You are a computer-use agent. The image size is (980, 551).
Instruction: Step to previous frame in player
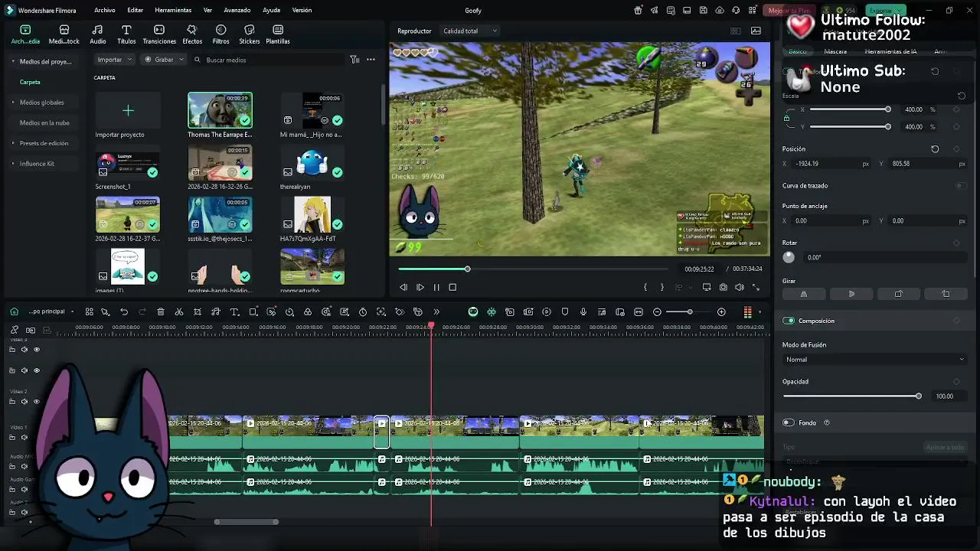(x=403, y=287)
